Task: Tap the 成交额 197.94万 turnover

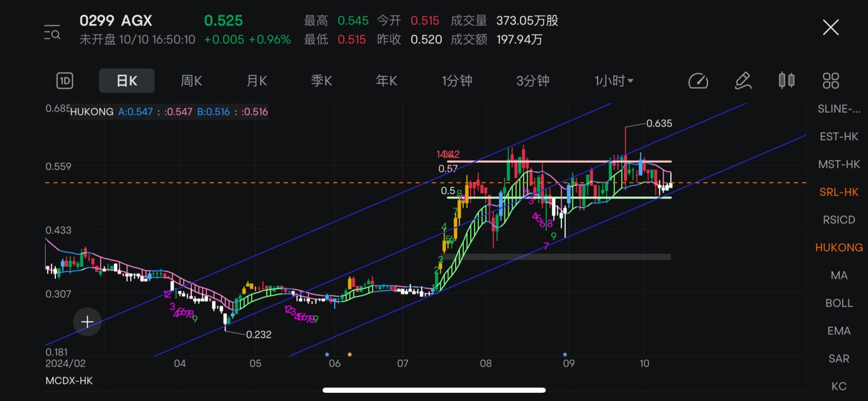Action: [x=496, y=39]
